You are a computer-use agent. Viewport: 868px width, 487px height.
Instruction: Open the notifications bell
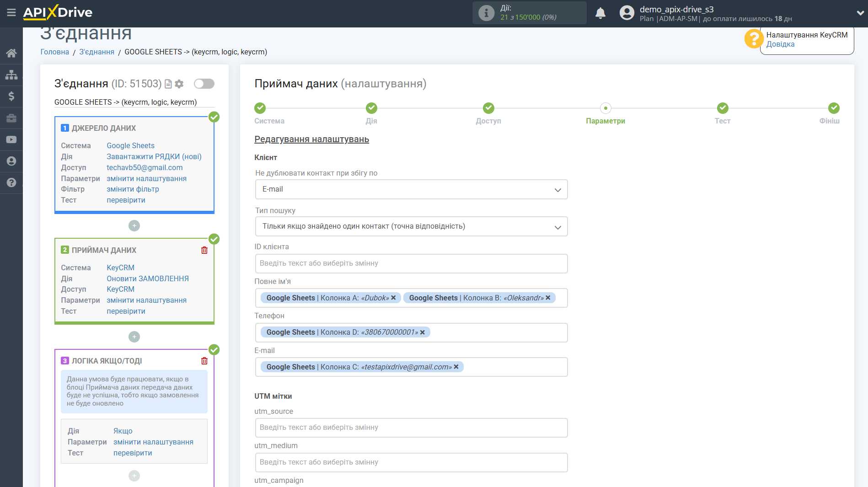(600, 13)
